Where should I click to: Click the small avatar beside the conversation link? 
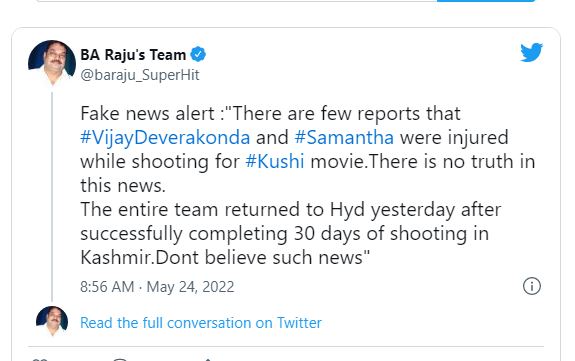coord(52,321)
